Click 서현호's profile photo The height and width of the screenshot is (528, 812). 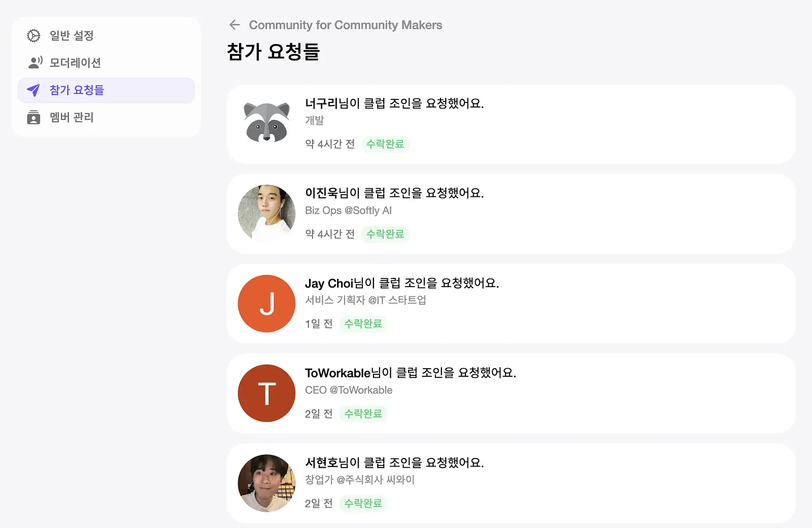266,483
